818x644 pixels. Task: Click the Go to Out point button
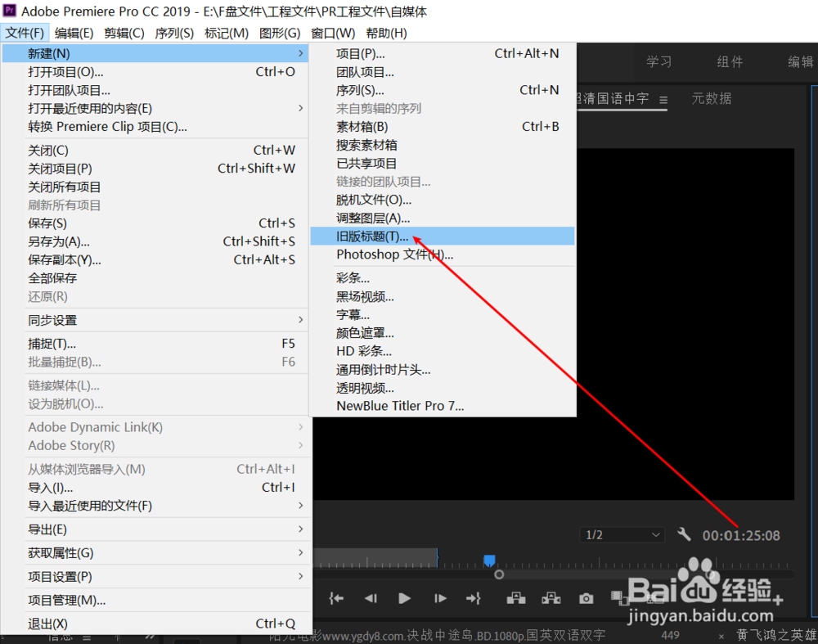474,598
